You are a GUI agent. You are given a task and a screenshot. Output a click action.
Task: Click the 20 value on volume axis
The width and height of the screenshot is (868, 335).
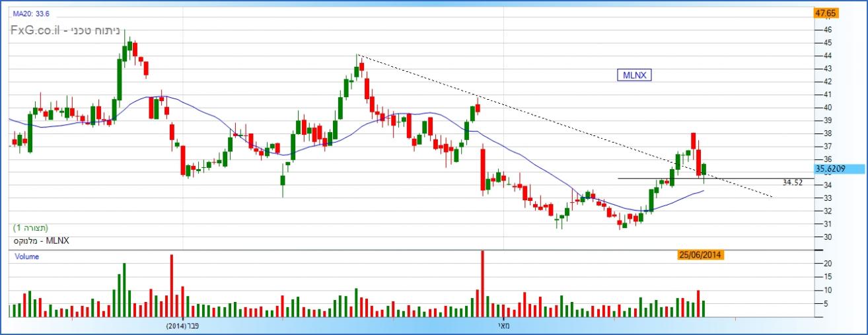(827, 264)
